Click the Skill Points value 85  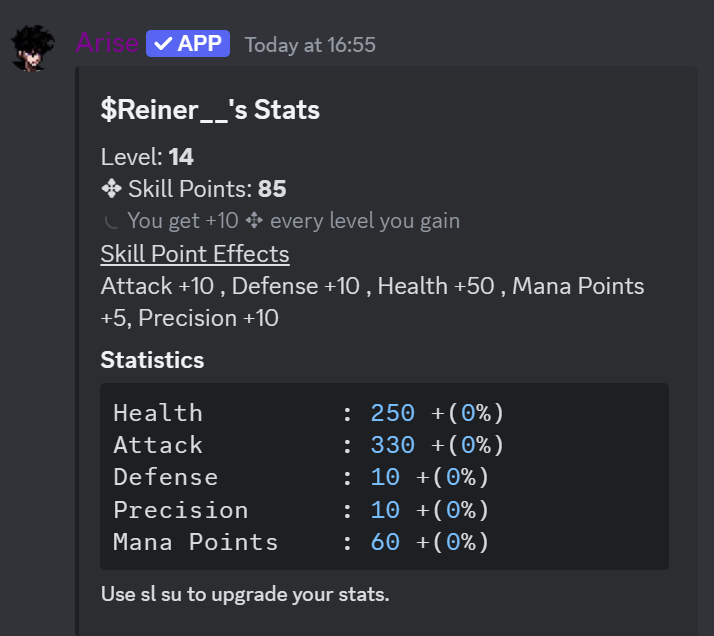tap(272, 189)
